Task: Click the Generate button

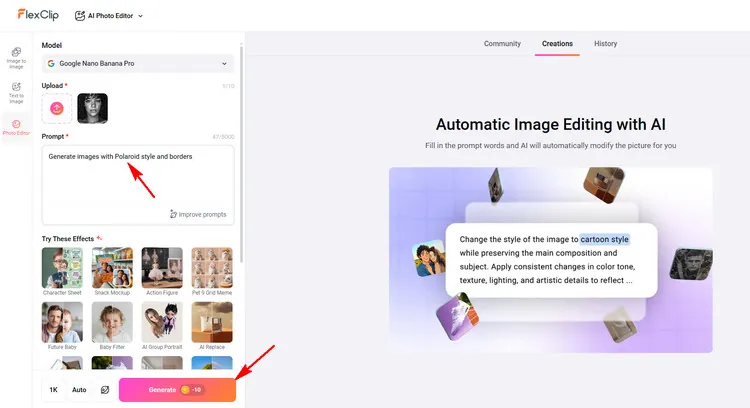Action: coord(177,389)
